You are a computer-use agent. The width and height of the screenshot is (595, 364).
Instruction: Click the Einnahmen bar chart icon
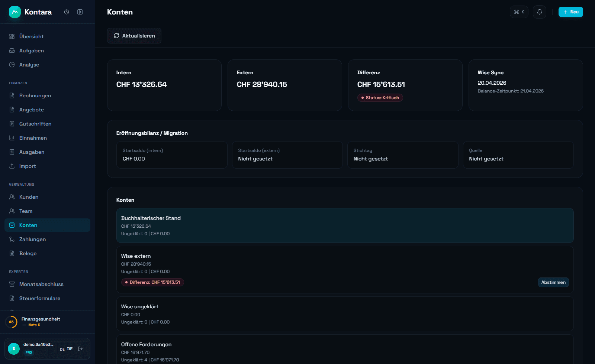click(12, 138)
